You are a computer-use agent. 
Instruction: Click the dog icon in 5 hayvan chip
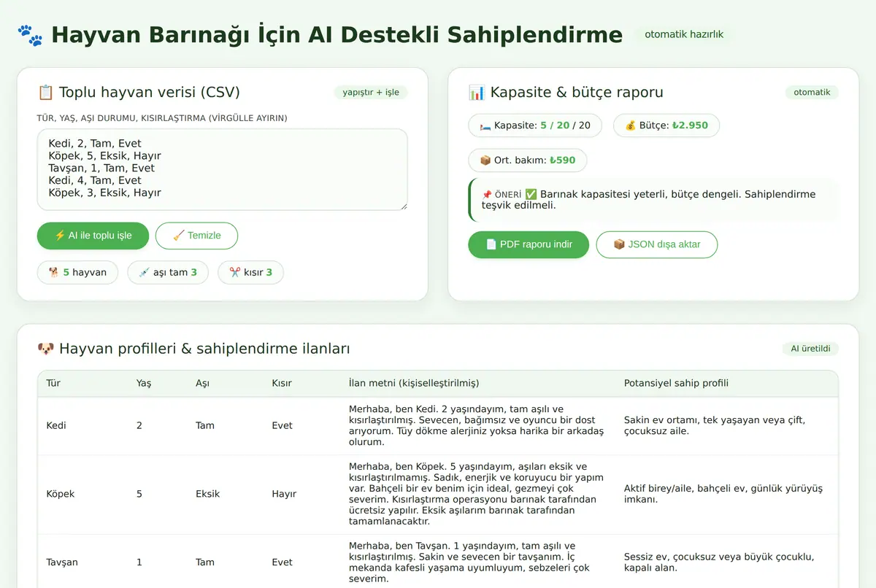point(54,272)
